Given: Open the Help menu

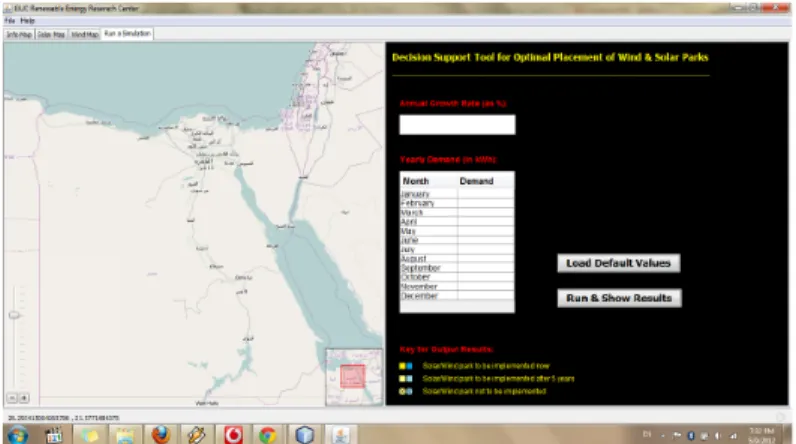Looking at the screenshot, I should point(27,21).
